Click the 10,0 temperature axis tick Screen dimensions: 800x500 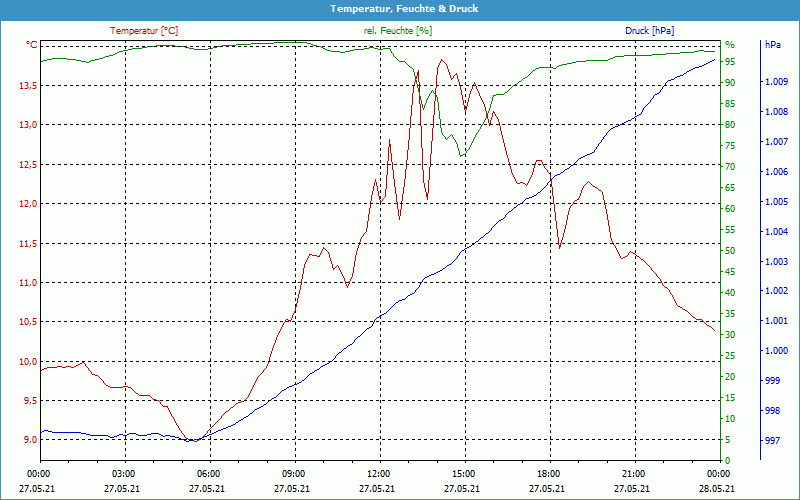(x=28, y=362)
